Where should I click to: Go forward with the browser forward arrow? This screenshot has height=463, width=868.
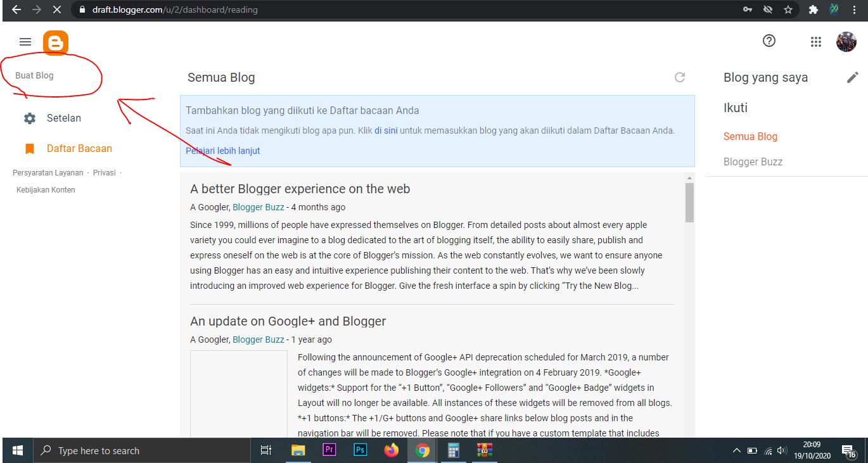(x=37, y=10)
